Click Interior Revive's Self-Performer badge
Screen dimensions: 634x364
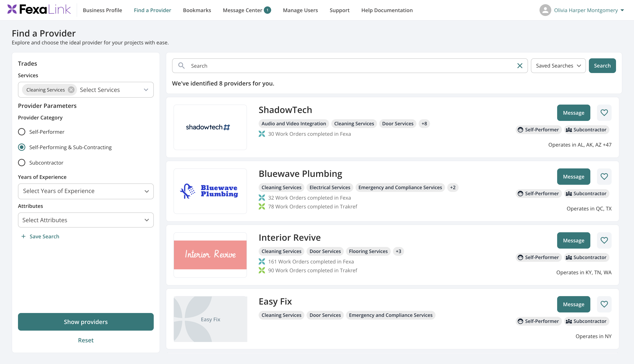click(x=539, y=257)
